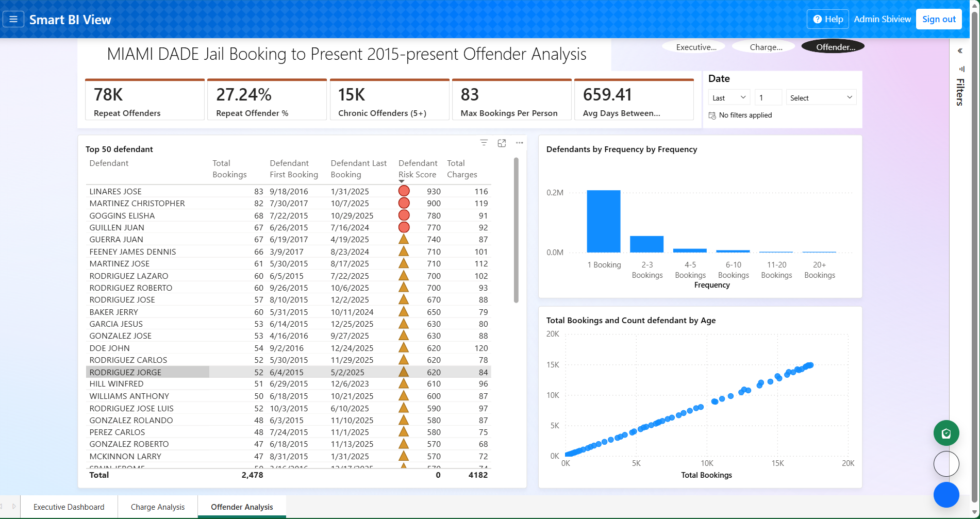The image size is (980, 519).
Task: Click the green shield floating button
Action: coord(946,433)
